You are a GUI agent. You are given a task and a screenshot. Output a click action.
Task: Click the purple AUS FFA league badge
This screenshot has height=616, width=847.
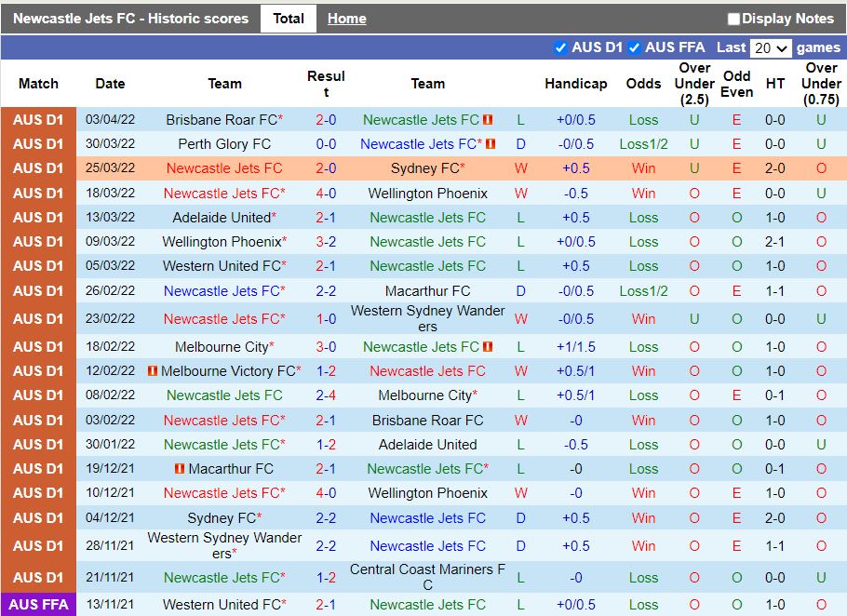pyautogui.click(x=37, y=605)
